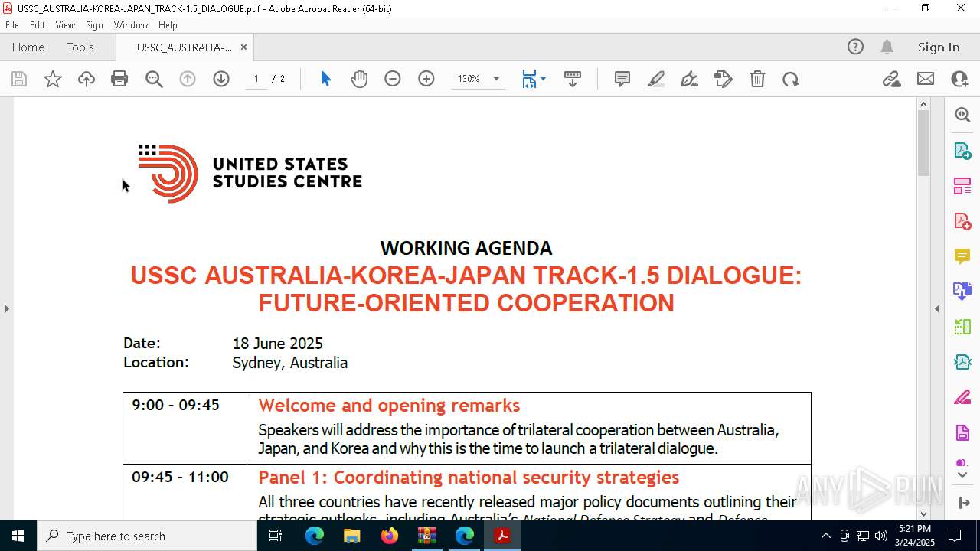Open the File menu
Viewport: 980px width, 551px height.
(x=12, y=25)
